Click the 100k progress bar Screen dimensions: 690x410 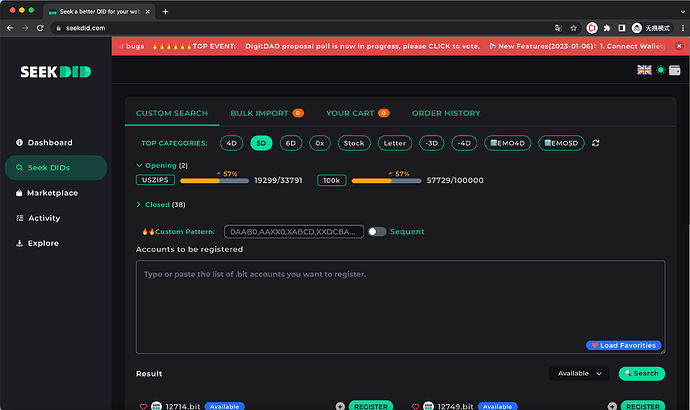pos(386,181)
